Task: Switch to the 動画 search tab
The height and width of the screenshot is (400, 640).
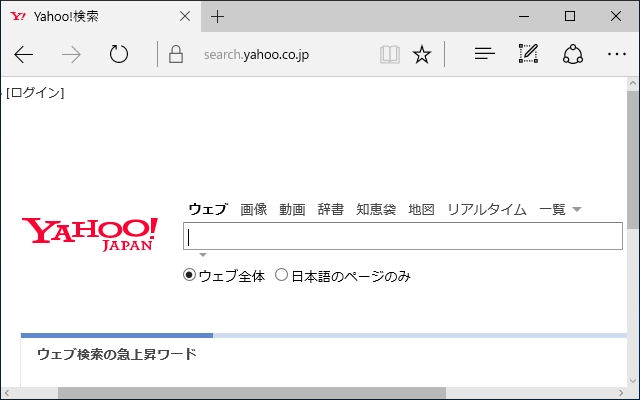Action: coord(292,209)
